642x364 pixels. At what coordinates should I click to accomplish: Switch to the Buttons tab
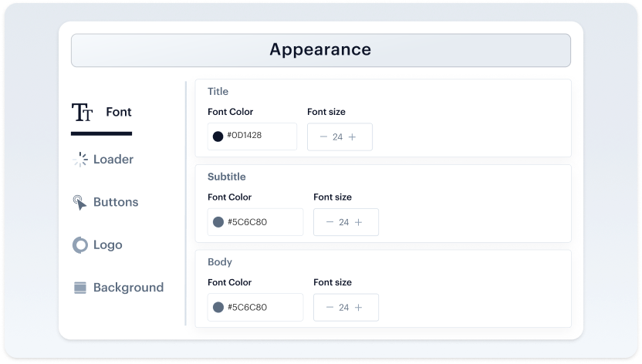[106, 203]
